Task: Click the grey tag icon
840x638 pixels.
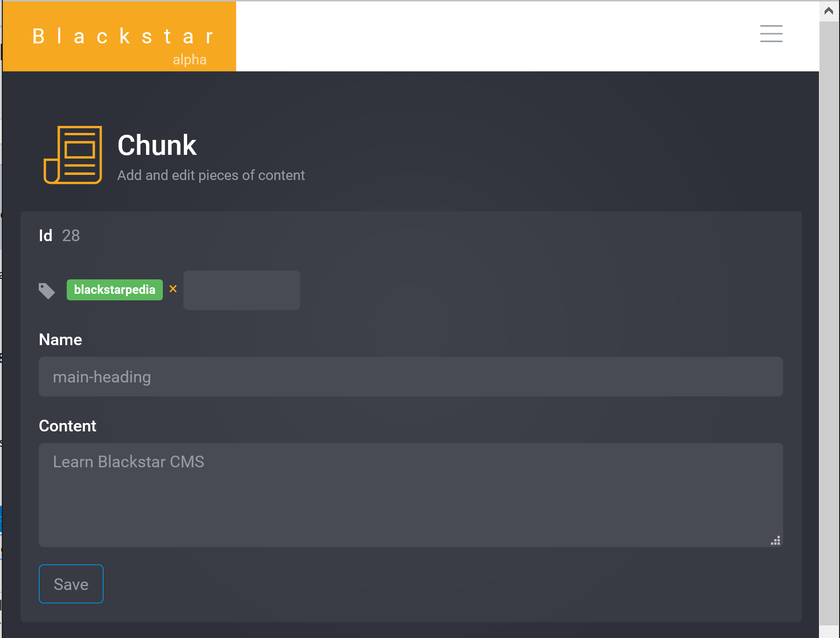Action: (x=47, y=291)
